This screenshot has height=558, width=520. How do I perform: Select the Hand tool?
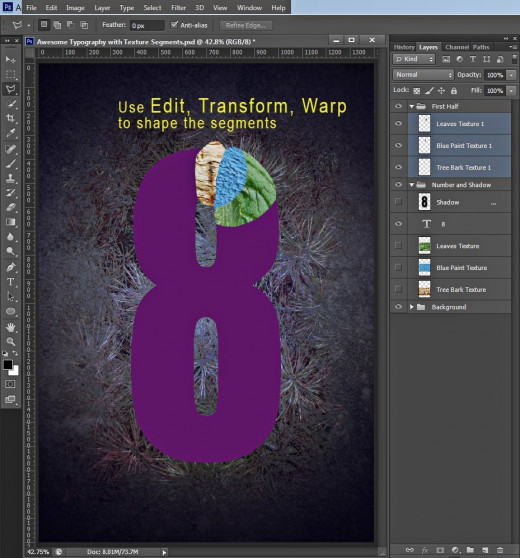tap(10, 327)
